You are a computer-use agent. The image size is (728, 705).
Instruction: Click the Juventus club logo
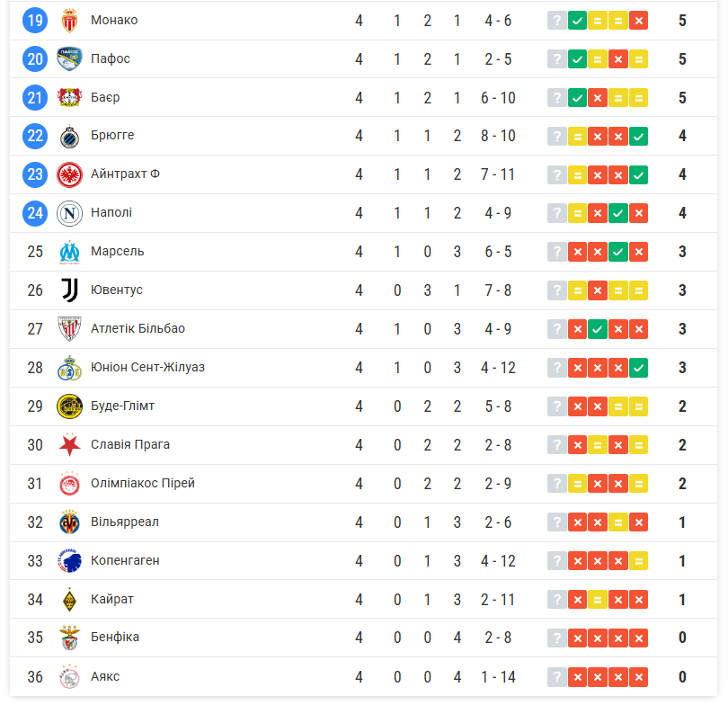point(69,290)
